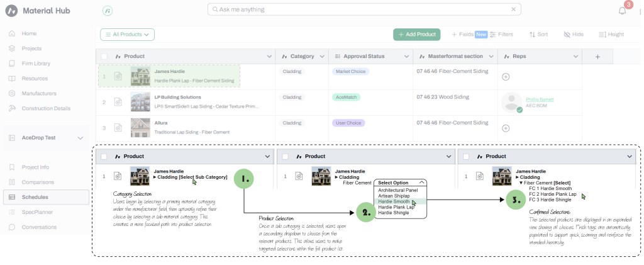Toggle the checkbox in first lower Product header
644x265 pixels.
coord(104,156)
